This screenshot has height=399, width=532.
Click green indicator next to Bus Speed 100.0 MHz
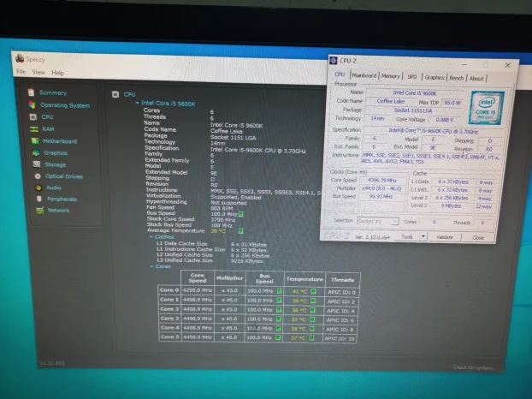tap(241, 214)
